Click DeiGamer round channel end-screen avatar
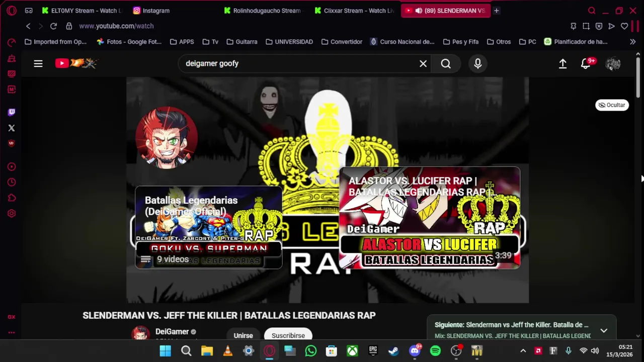 [167, 137]
